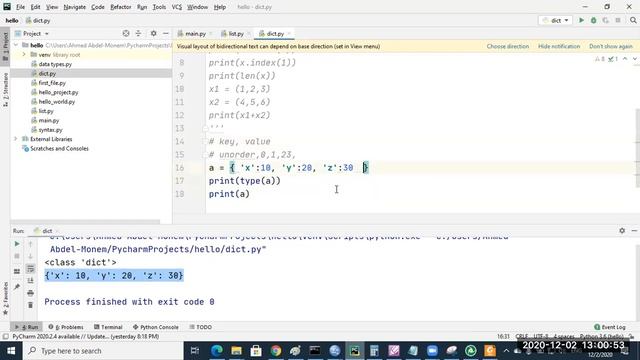This screenshot has height=360, width=640.
Task: Hide the Run tool window
Action: pos(634,231)
